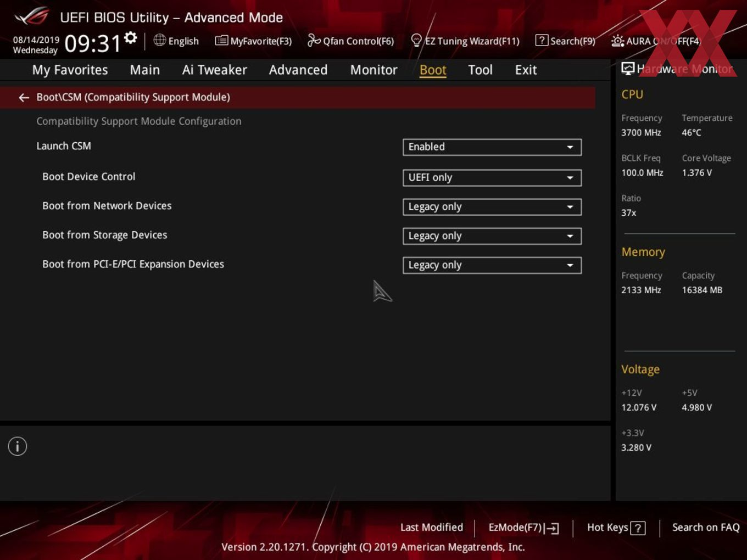The width and height of the screenshot is (747, 560).
Task: Open the Tool tab
Action: tap(480, 70)
